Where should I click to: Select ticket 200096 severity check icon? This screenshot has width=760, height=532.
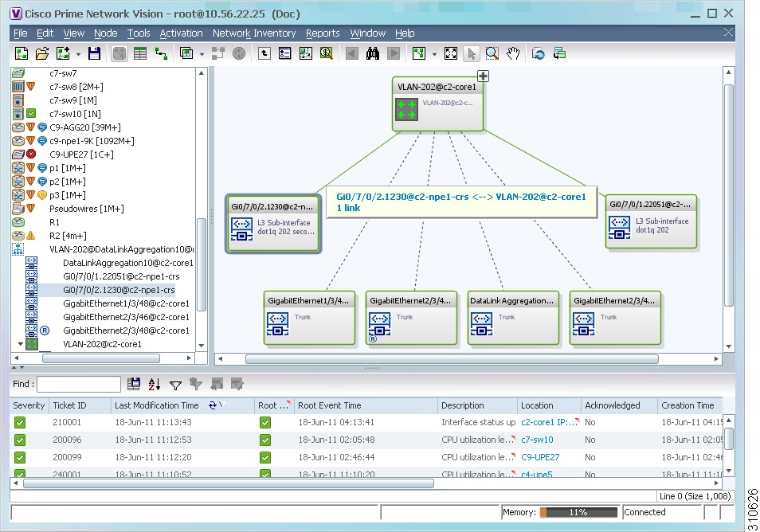click(19, 440)
